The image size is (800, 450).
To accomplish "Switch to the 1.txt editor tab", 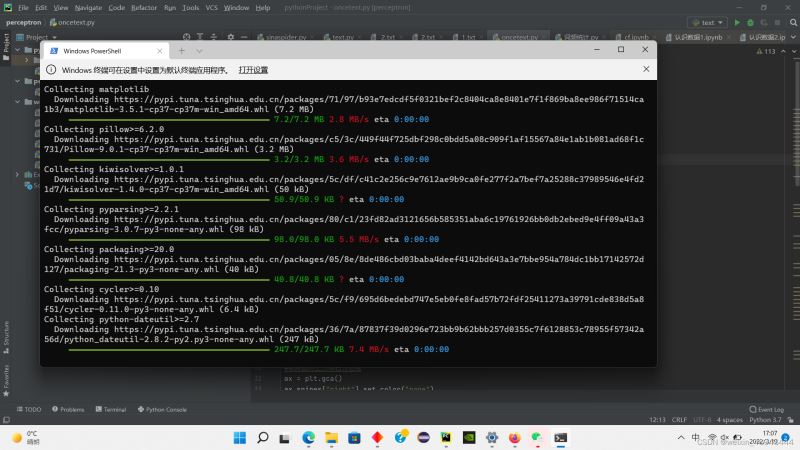I will tap(463, 37).
